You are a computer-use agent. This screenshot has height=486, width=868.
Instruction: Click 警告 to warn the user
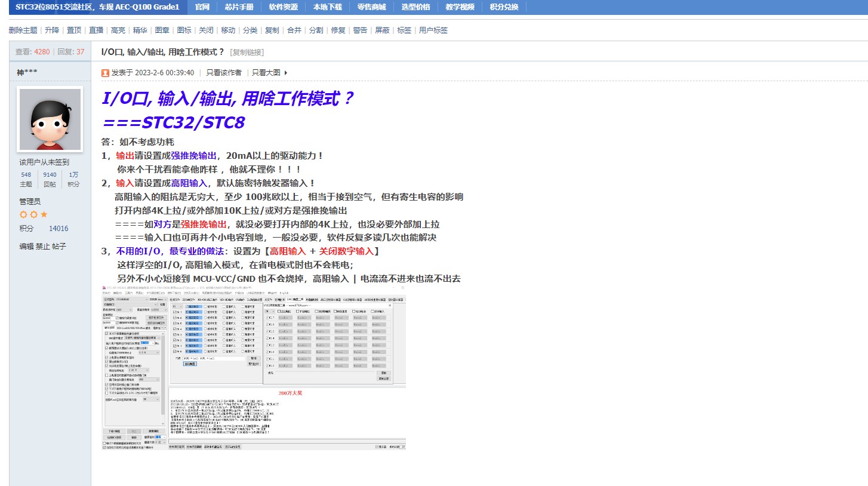pyautogui.click(x=360, y=30)
